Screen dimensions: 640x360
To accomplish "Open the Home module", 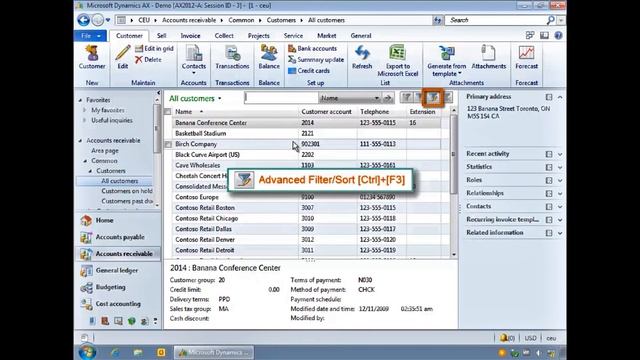I will point(118,220).
